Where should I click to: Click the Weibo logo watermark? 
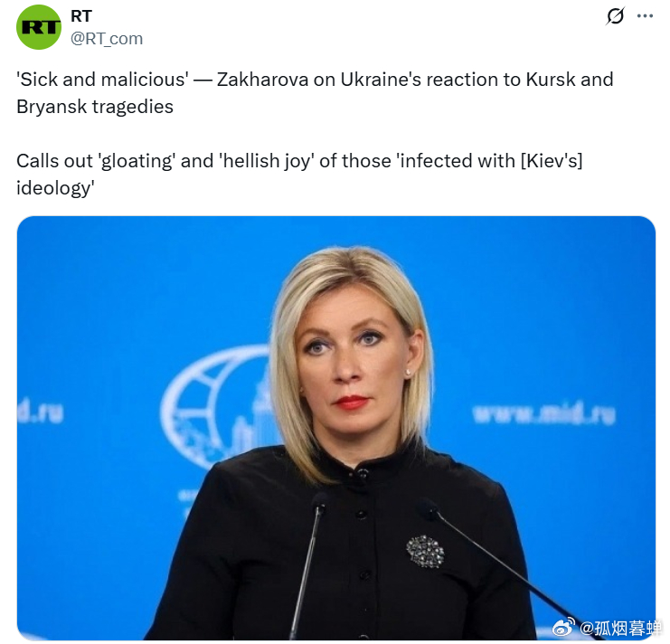(563, 627)
